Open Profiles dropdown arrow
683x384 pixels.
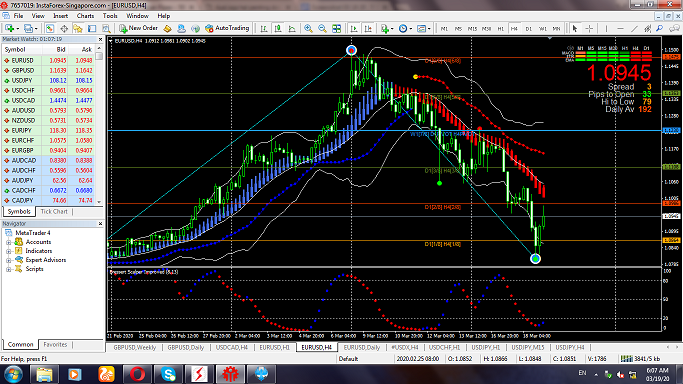pos(36,29)
